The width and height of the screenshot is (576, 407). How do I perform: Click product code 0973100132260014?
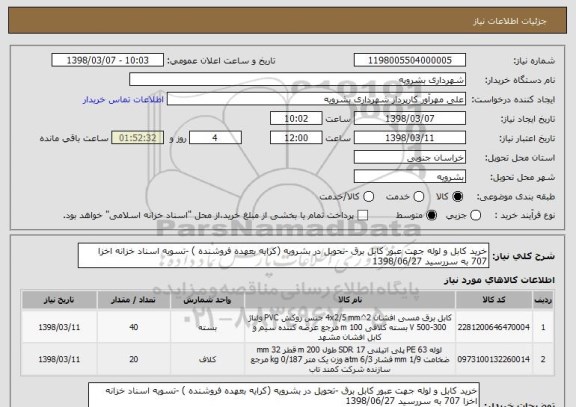(494, 359)
